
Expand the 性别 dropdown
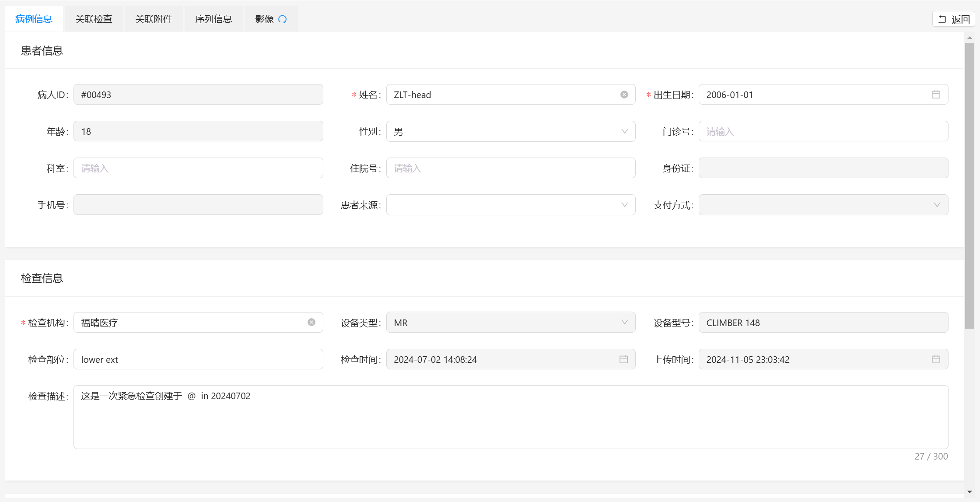(624, 131)
